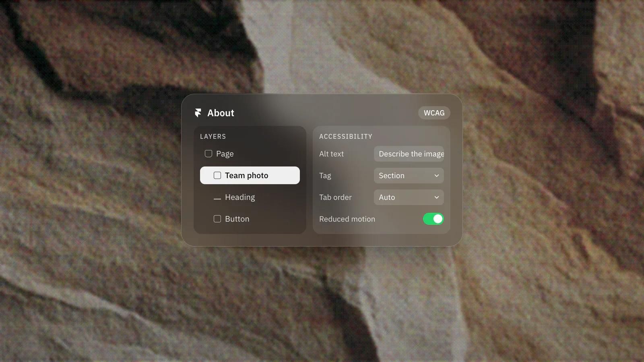This screenshot has height=362, width=644.
Task: Click the Reduced motion label
Action: pos(347,219)
